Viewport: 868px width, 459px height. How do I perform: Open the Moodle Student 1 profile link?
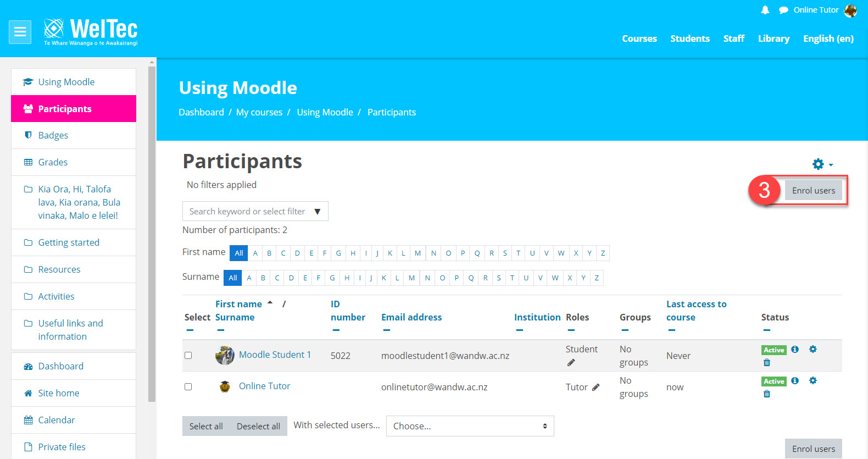(275, 355)
